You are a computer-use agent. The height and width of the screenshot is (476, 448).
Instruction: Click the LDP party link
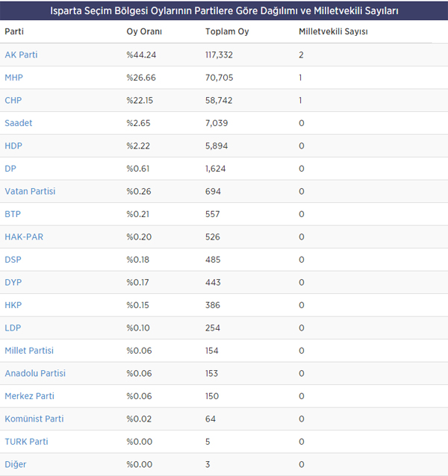tap(13, 328)
